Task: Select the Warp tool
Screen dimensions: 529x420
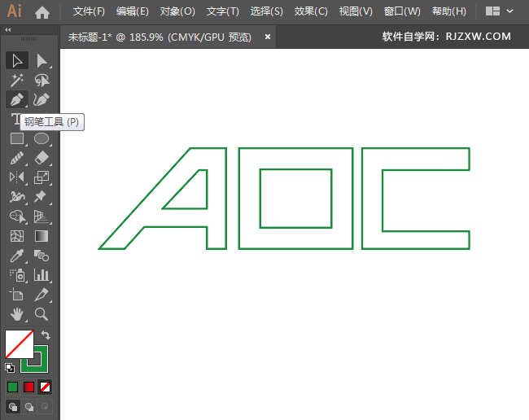Action: click(x=17, y=197)
